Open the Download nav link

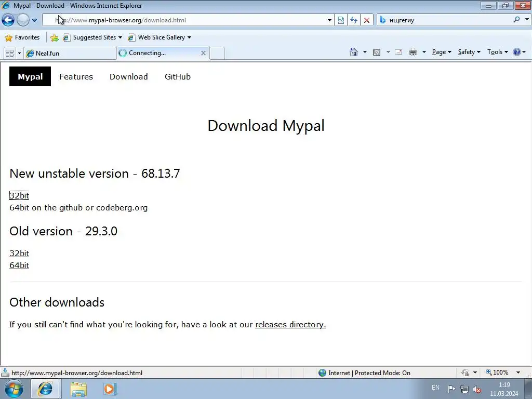(x=129, y=77)
